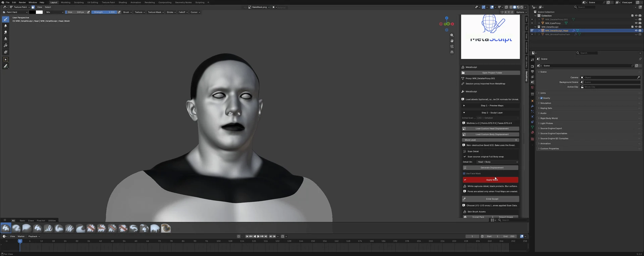Select the Clone stamp tool
The image size is (644, 256).
tap(6, 39)
